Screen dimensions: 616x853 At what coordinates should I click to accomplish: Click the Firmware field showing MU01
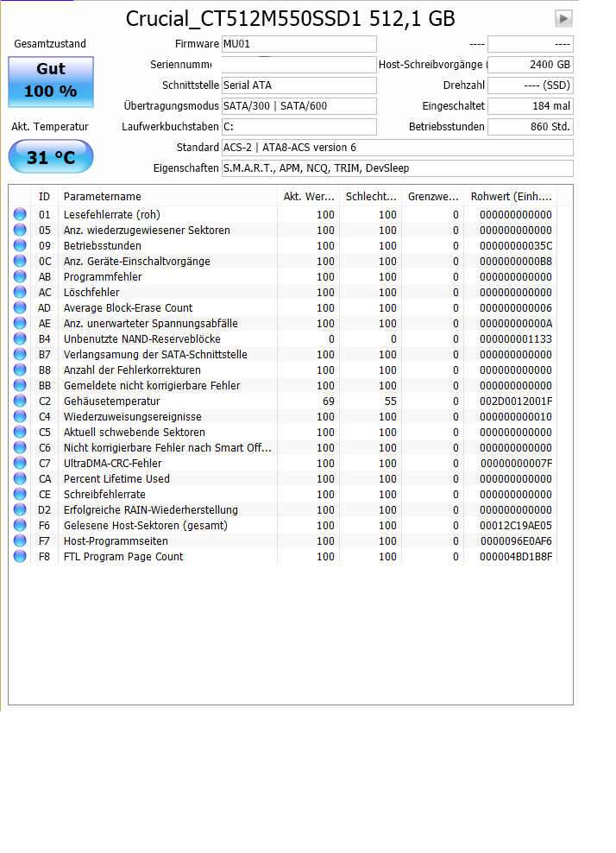[x=299, y=44]
